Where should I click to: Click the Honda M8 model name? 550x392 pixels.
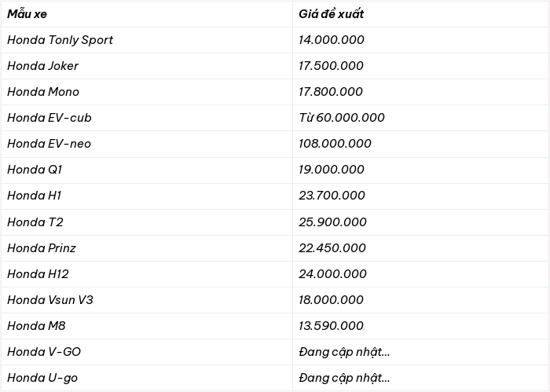(36, 326)
